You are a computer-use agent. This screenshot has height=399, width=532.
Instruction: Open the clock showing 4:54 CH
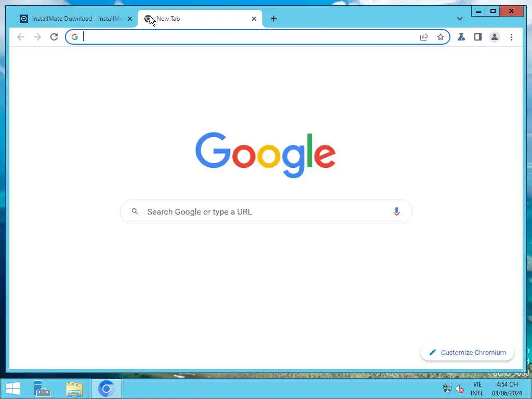point(507,389)
